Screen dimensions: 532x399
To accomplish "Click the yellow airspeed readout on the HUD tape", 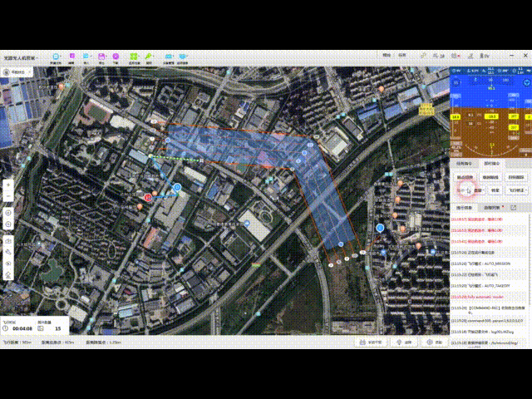I will pos(456,118).
